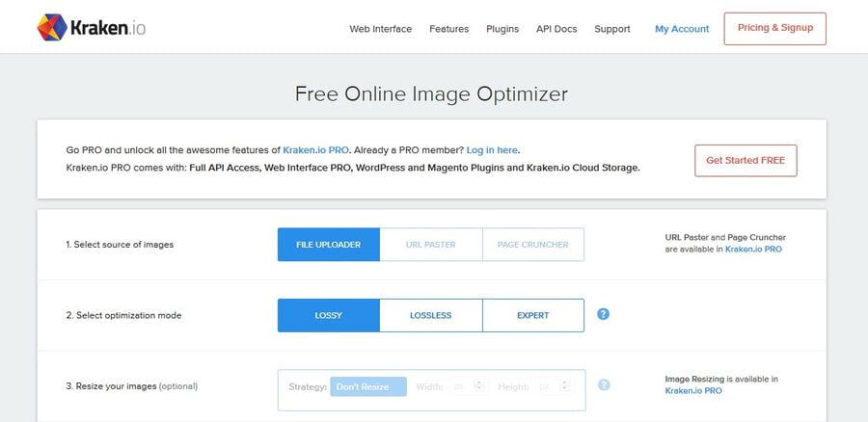Screen dimensions: 868x422
Task: Click the Pricing & Signup button
Action: pos(775,28)
